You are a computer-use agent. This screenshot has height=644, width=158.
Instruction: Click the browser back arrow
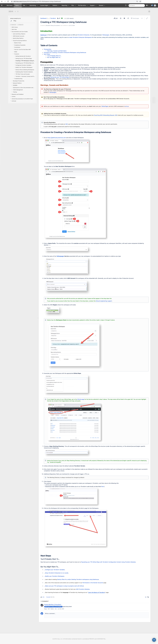(x=2, y=2)
